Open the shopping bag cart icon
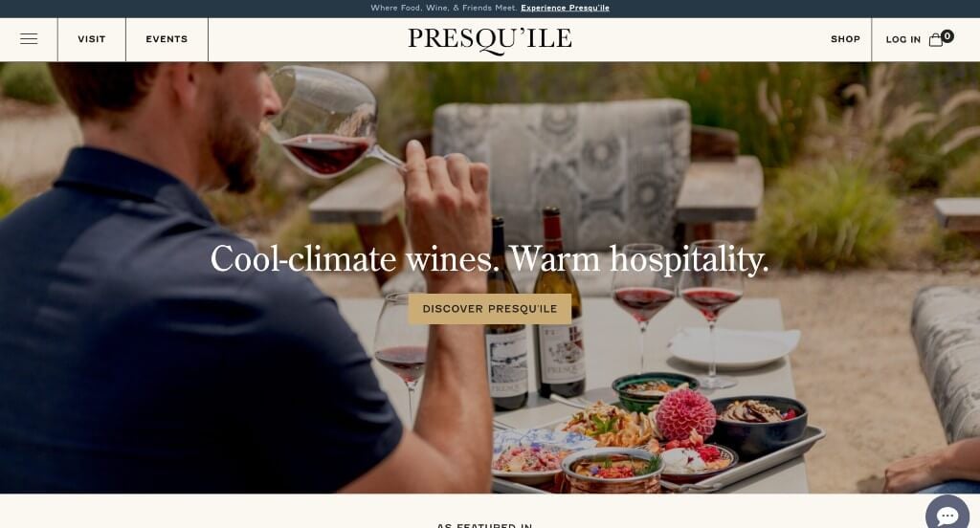The image size is (980, 528). pos(936,40)
